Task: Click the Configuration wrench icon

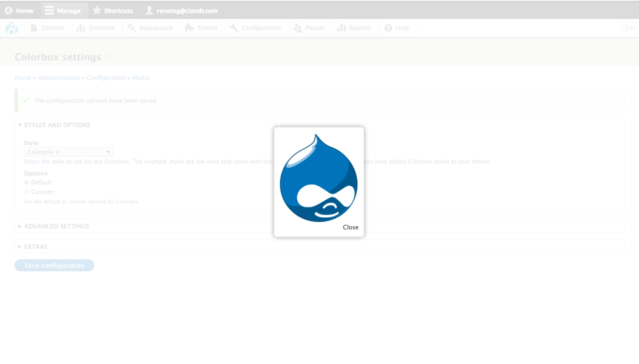Action: (234, 28)
